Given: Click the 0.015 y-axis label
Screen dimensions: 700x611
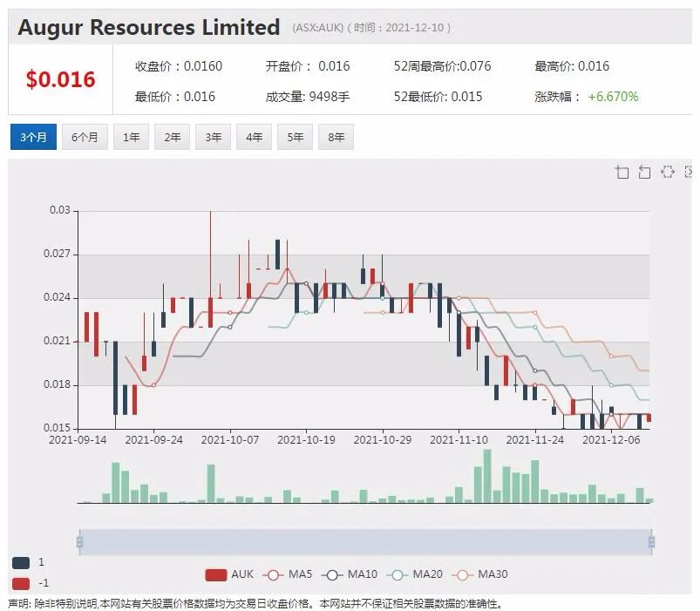Looking at the screenshot, I should tap(58, 428).
